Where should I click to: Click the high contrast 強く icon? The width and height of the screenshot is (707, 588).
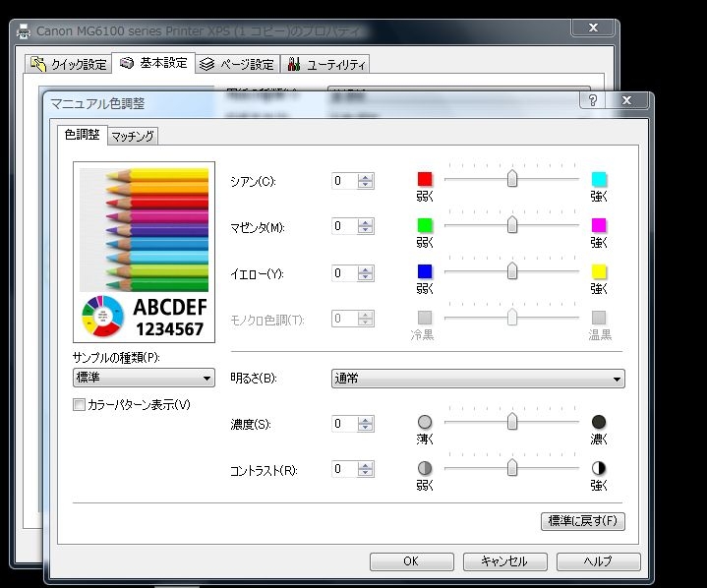coord(599,468)
